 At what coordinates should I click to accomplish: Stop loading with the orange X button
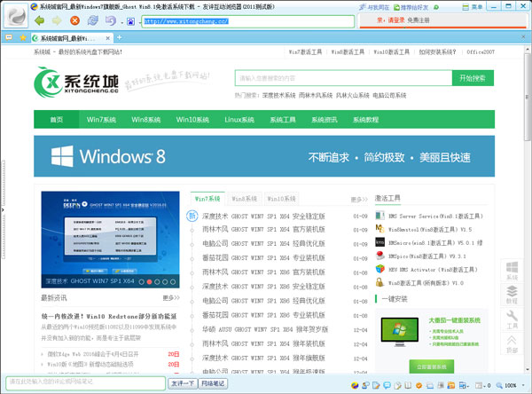click(x=74, y=20)
